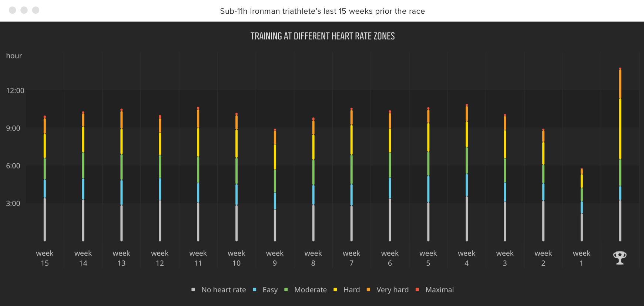Click the window title text about Ironman triathlete
Screen dimensions: 644x306
pyautogui.click(x=322, y=11)
